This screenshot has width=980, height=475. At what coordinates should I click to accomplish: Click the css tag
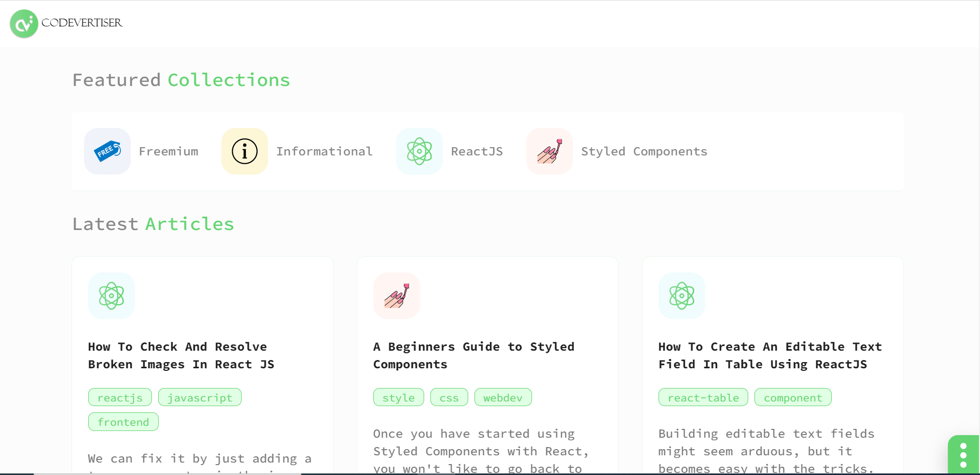(x=449, y=397)
